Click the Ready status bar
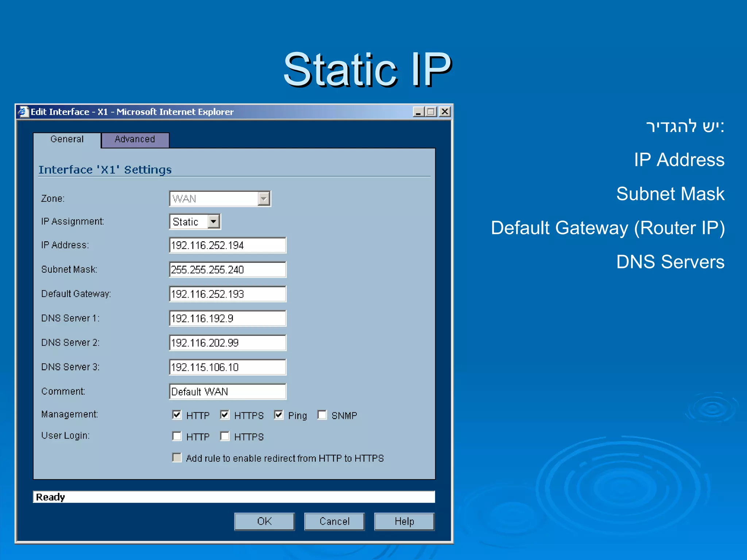This screenshot has height=560, width=747. pos(234,497)
